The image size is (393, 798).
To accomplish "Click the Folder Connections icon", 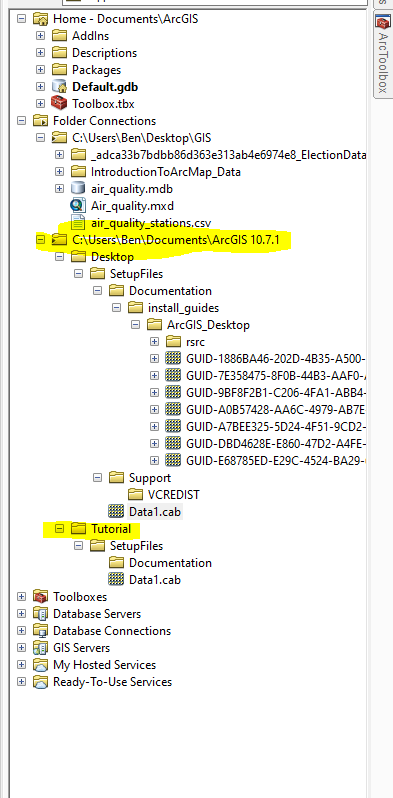I will point(40,121).
